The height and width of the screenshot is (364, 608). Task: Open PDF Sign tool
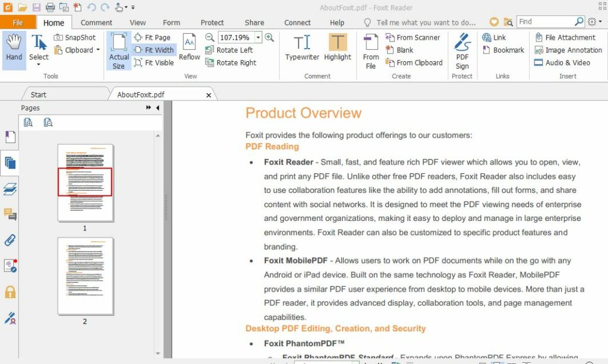[x=462, y=52]
